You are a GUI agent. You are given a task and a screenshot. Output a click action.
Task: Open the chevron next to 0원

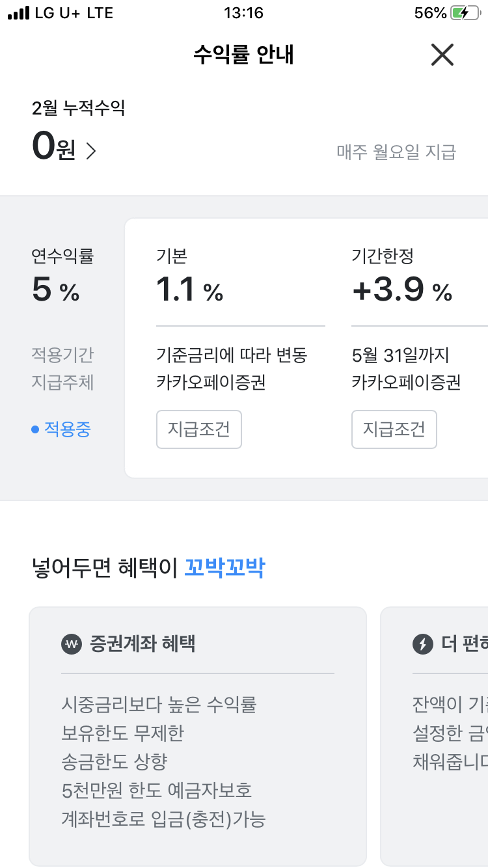coord(91,152)
